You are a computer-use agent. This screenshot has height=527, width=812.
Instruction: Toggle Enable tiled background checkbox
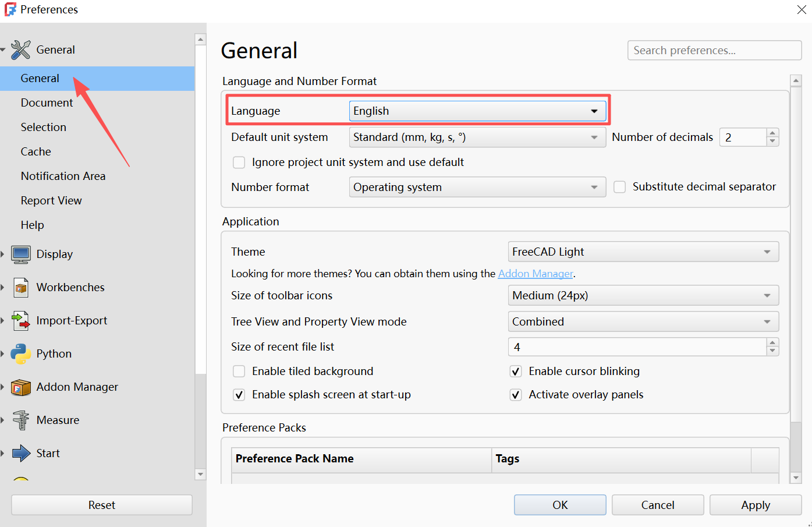[x=239, y=372]
